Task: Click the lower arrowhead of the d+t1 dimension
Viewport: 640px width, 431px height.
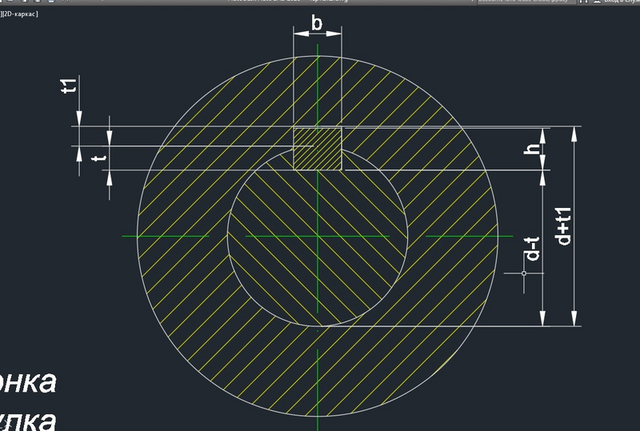Action: click(x=574, y=318)
